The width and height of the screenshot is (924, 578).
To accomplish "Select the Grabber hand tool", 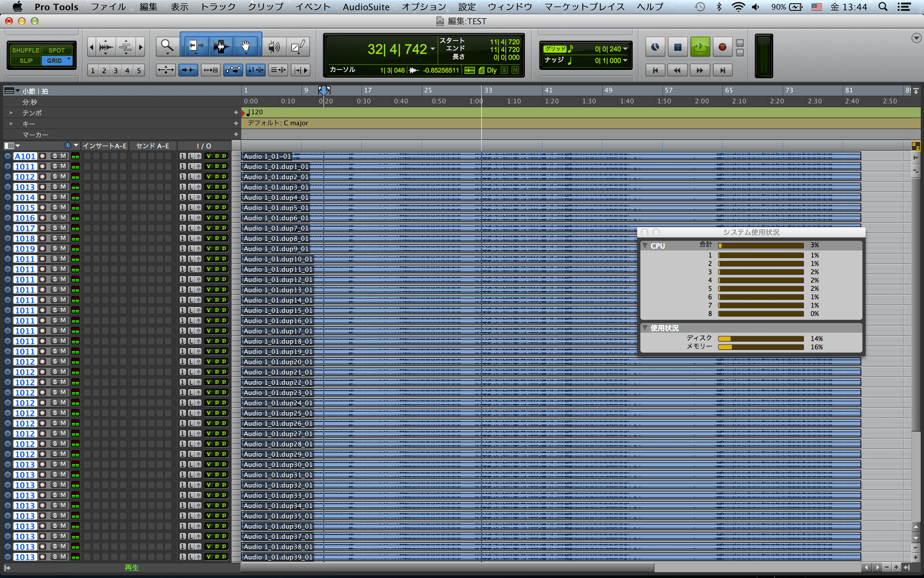I will pos(245,46).
